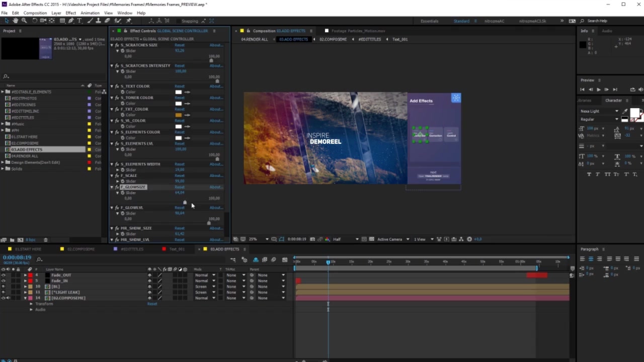Select the Roto Brush tool
The width and height of the screenshot is (644, 362).
click(118, 21)
